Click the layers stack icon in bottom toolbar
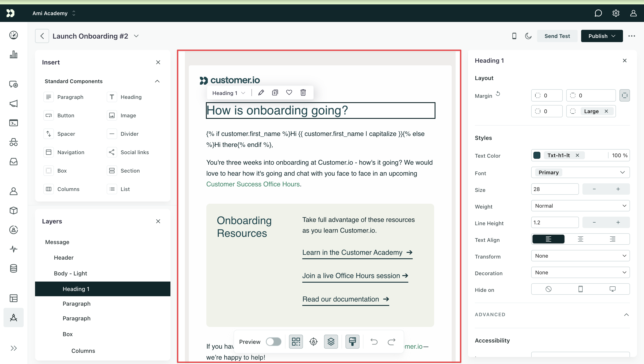This screenshot has width=644, height=364. point(331,341)
